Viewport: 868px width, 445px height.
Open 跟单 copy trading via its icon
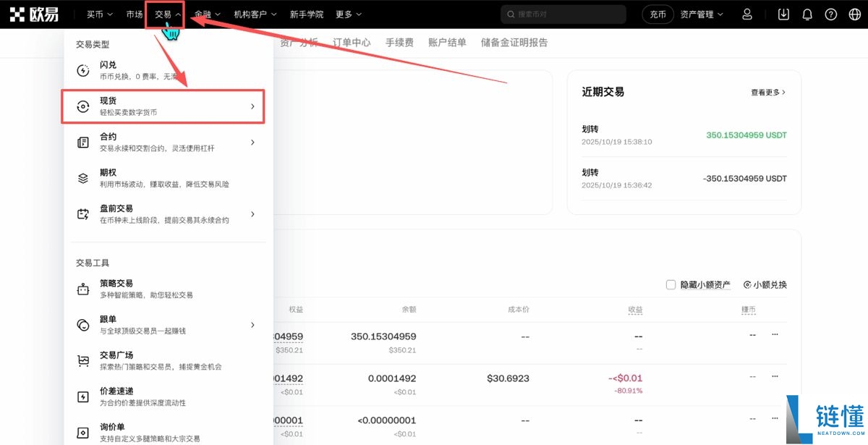pyautogui.click(x=83, y=324)
